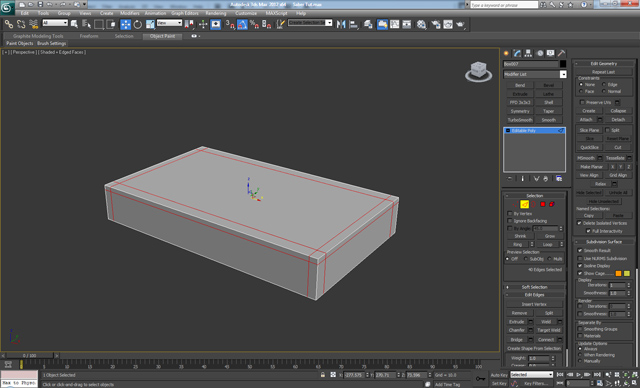Click the Go to Start playback button
Screen dimensions: 640x388
click(x=560, y=375)
